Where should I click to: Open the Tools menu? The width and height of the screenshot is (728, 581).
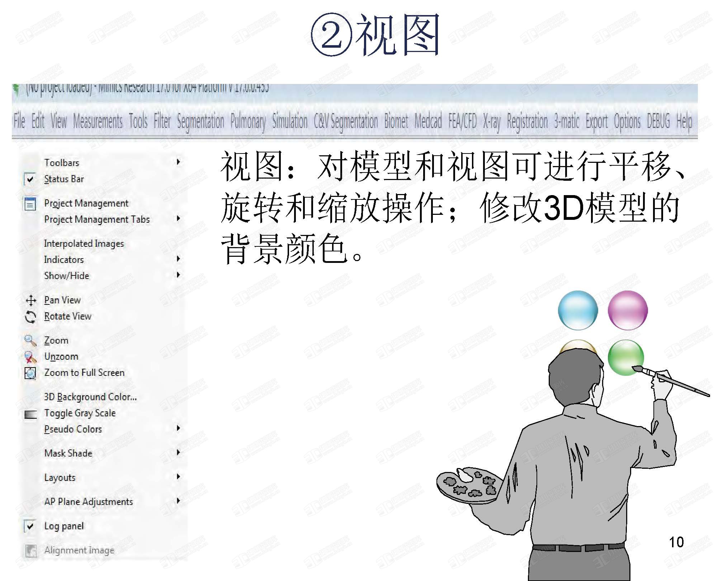pyautogui.click(x=138, y=121)
